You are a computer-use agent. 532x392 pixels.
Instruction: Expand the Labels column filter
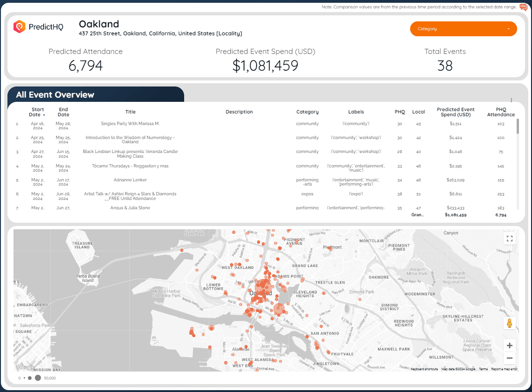click(x=356, y=112)
